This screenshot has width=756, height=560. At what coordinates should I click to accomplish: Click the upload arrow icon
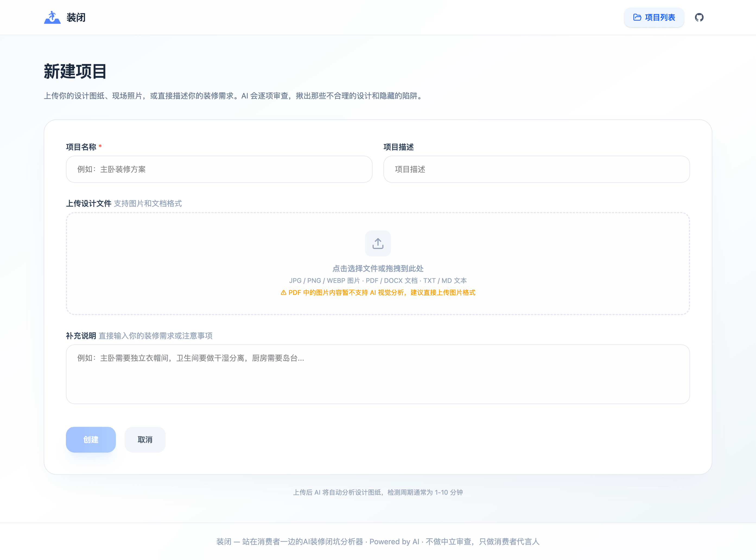tap(378, 244)
